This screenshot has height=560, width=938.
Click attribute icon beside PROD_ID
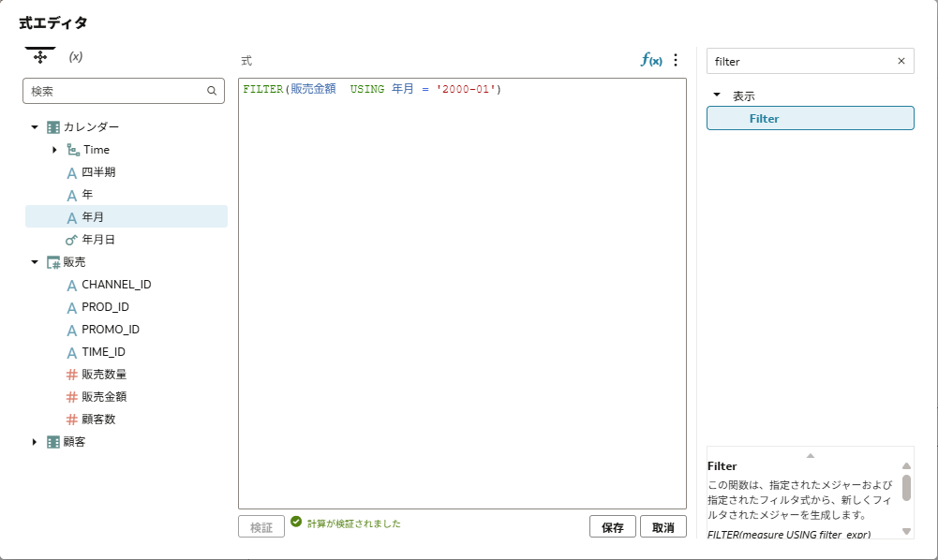(72, 308)
